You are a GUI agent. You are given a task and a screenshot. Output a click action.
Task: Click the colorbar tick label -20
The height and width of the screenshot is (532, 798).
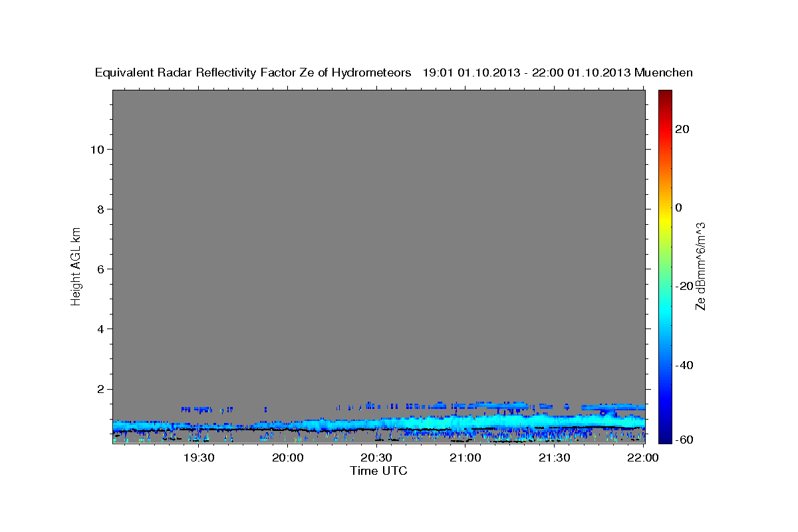coord(685,286)
